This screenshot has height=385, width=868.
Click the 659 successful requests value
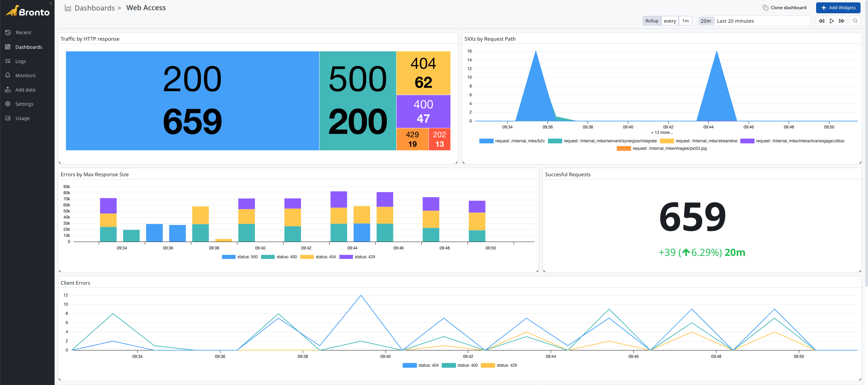tap(692, 217)
